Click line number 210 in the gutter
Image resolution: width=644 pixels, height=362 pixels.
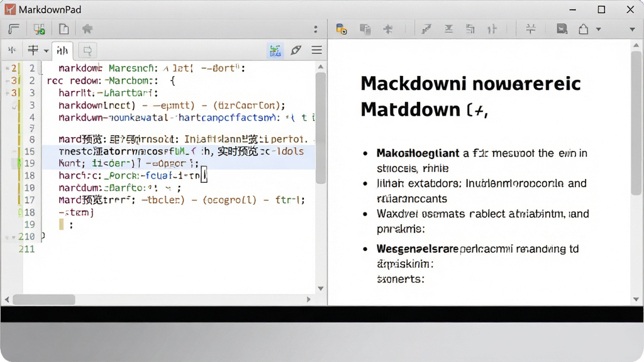click(x=26, y=237)
